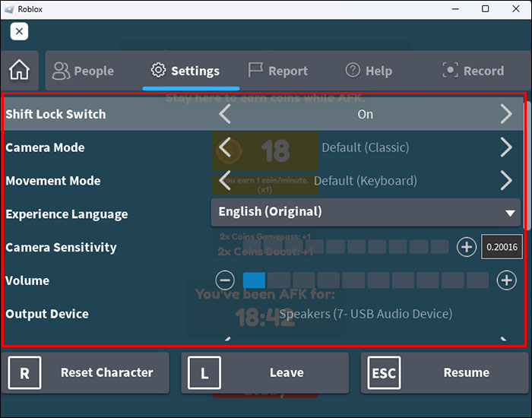Open the Report tab
532x418 pixels.
point(278,71)
